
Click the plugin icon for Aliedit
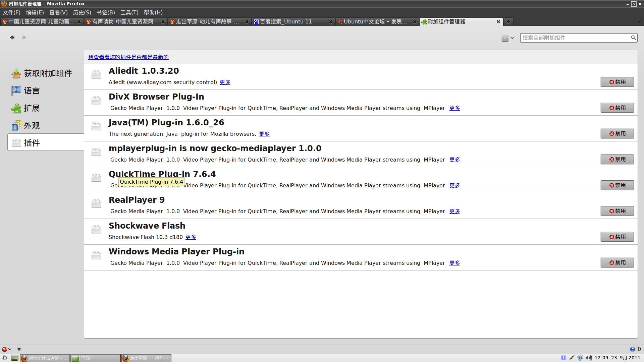point(96,74)
